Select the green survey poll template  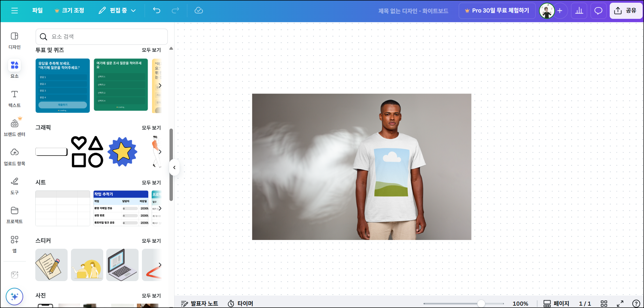click(x=121, y=84)
